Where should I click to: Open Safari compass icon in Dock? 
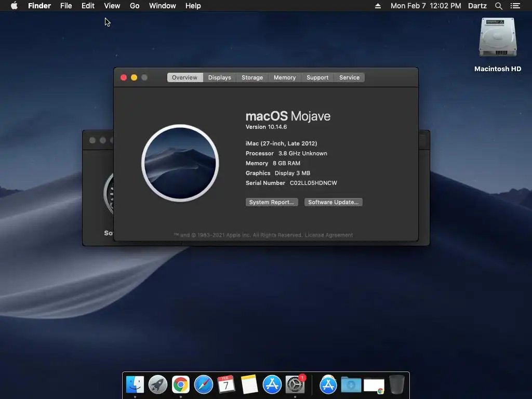pyautogui.click(x=204, y=384)
